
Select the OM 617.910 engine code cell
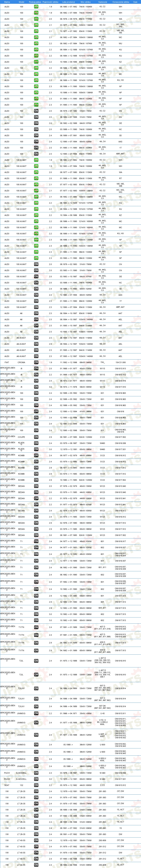(120, 387)
